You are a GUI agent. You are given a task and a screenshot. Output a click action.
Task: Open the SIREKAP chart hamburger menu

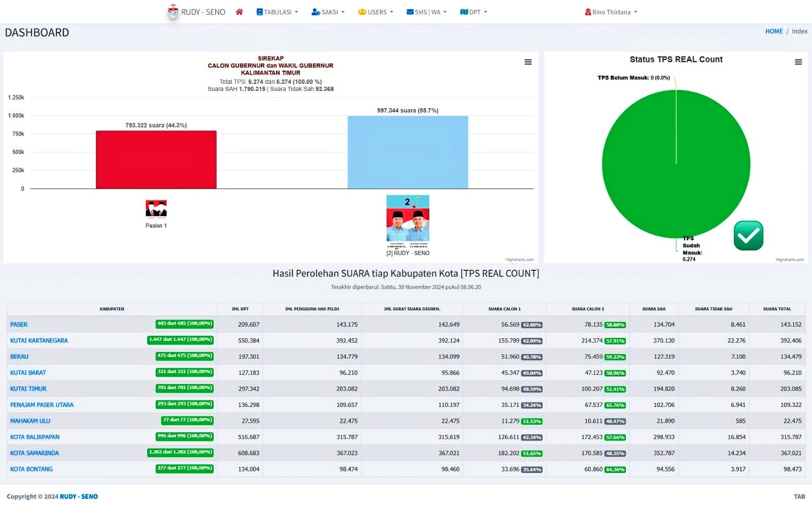tap(528, 62)
